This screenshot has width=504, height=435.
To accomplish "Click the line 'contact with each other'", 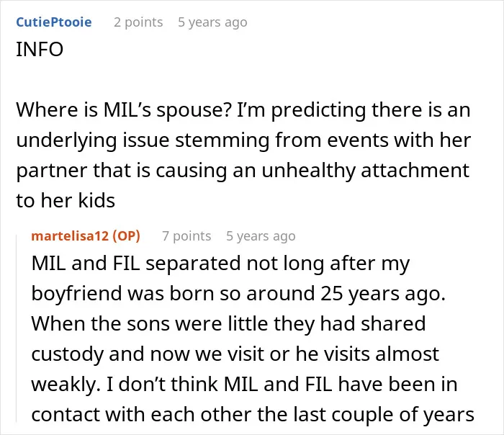I will click(253, 415).
